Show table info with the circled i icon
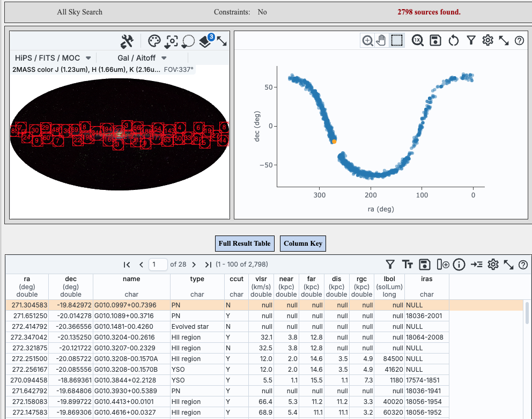Image resolution: width=532 pixels, height=419 pixels. coord(459,264)
